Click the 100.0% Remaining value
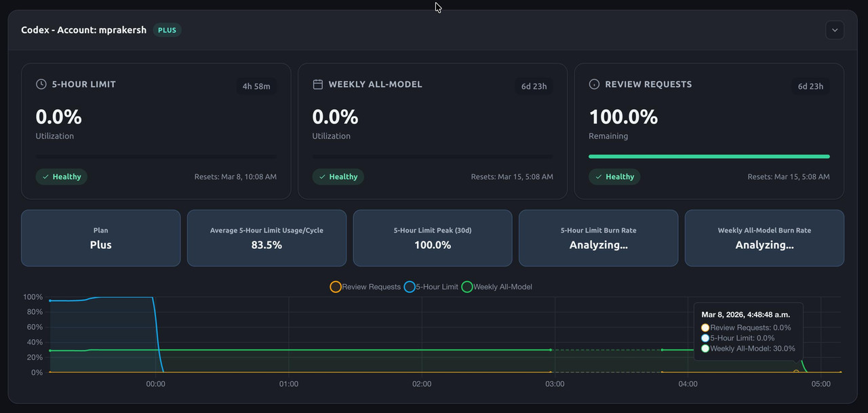 click(623, 117)
